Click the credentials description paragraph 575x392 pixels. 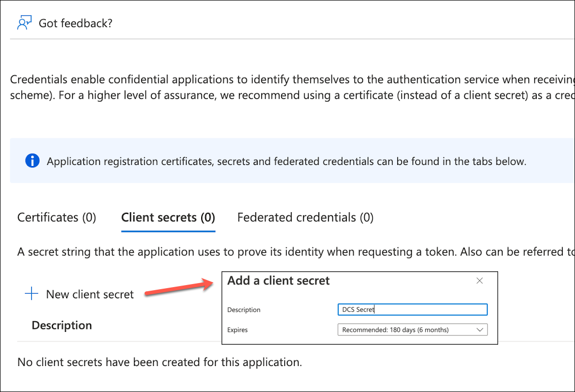click(290, 88)
